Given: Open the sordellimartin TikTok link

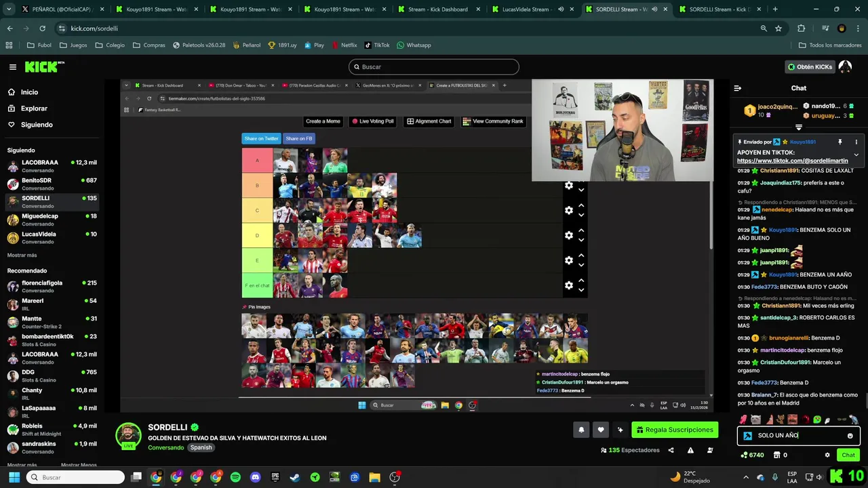Looking at the screenshot, I should pyautogui.click(x=792, y=161).
